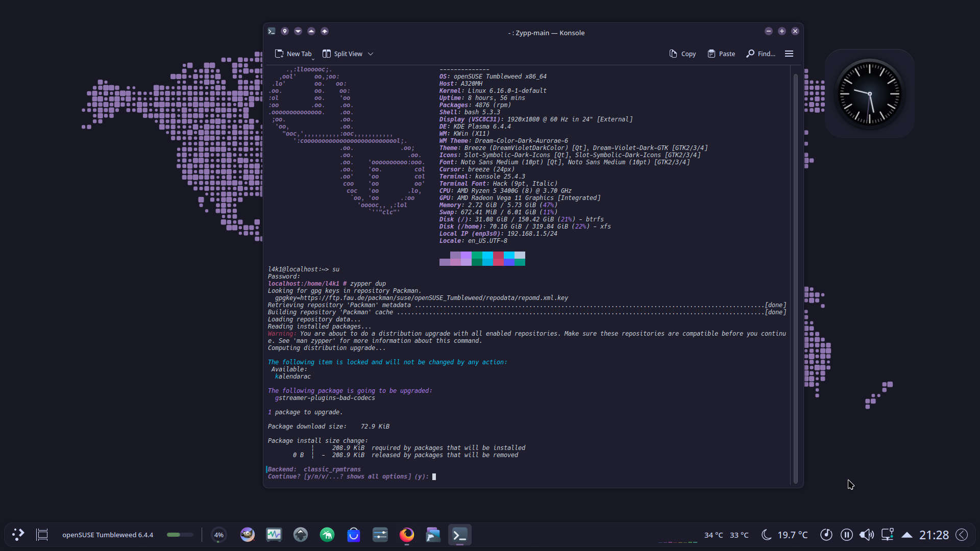Click the 34 °C temperature sensor reading
Viewport: 980px width, 551px height.
click(714, 535)
